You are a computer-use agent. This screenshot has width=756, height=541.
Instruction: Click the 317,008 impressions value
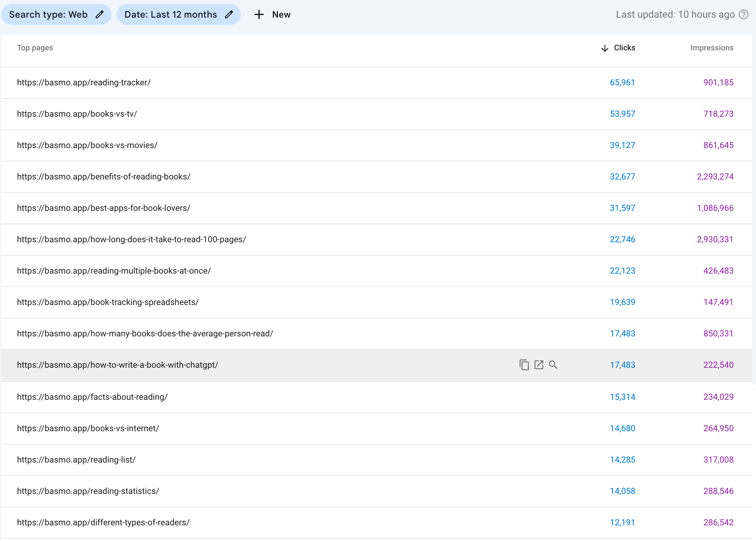pos(718,460)
